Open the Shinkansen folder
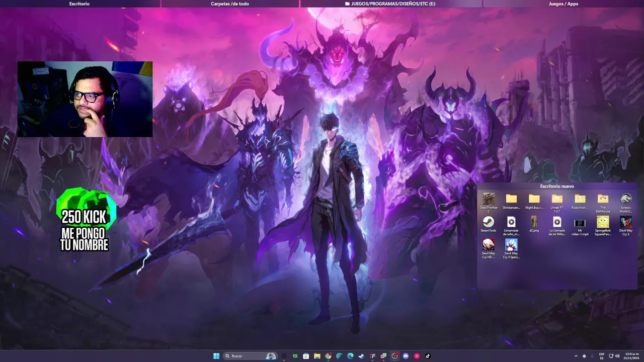 pos(511,201)
